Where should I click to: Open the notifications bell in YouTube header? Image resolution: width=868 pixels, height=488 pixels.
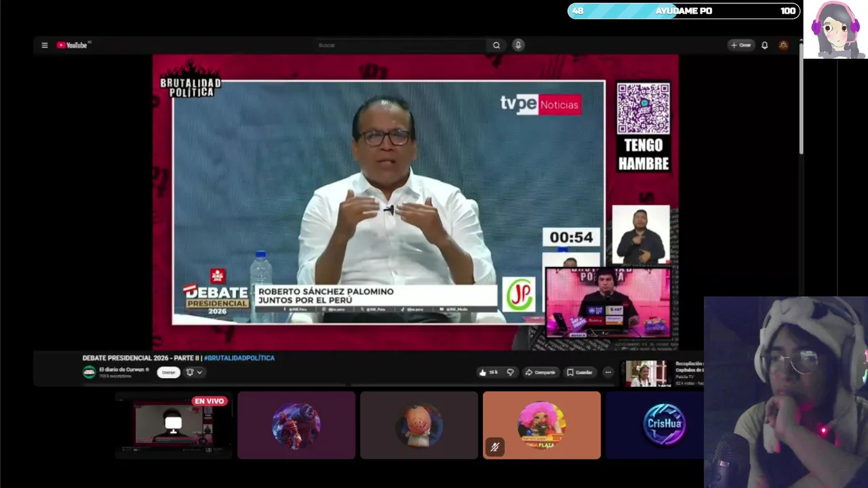click(x=765, y=45)
